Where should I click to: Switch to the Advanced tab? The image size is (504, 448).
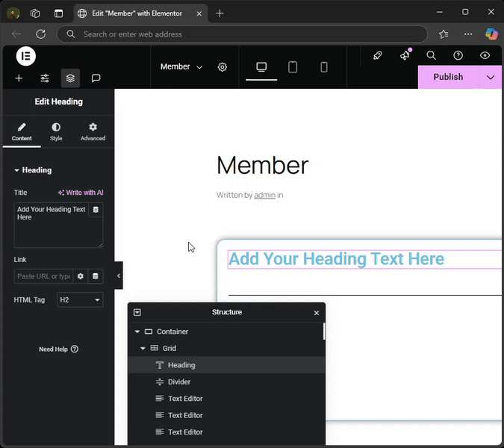tap(93, 132)
